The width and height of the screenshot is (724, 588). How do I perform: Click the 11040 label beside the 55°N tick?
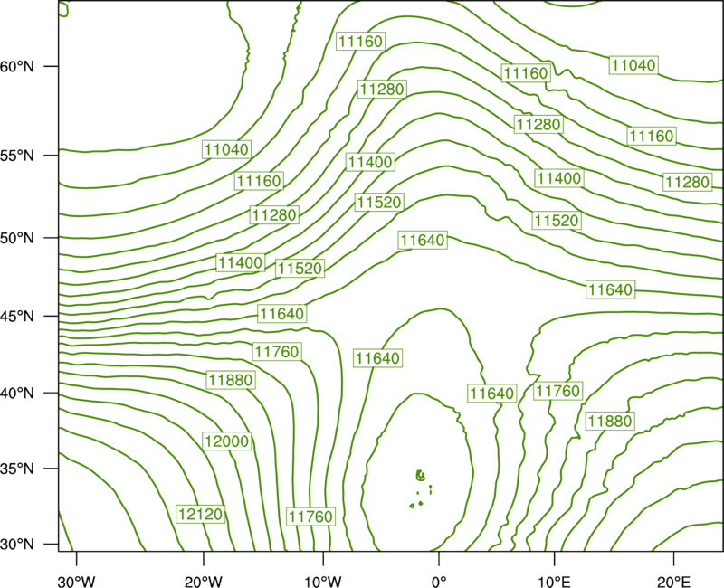click(227, 149)
